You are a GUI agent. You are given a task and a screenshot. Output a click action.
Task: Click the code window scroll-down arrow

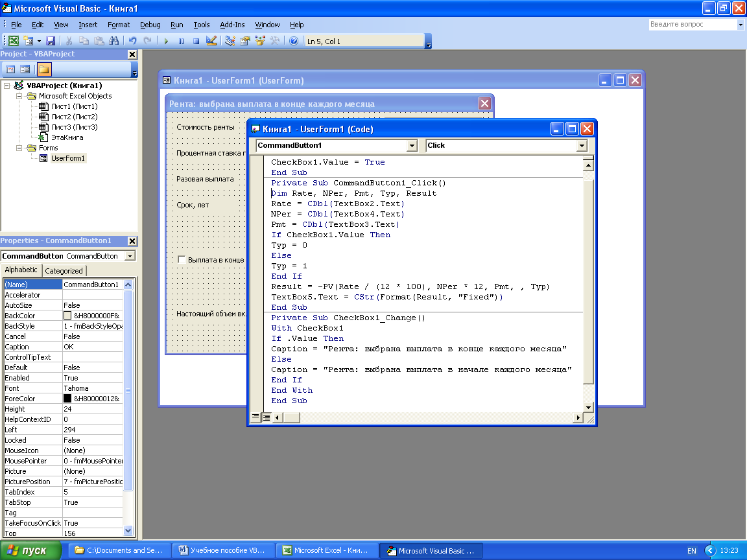point(588,408)
